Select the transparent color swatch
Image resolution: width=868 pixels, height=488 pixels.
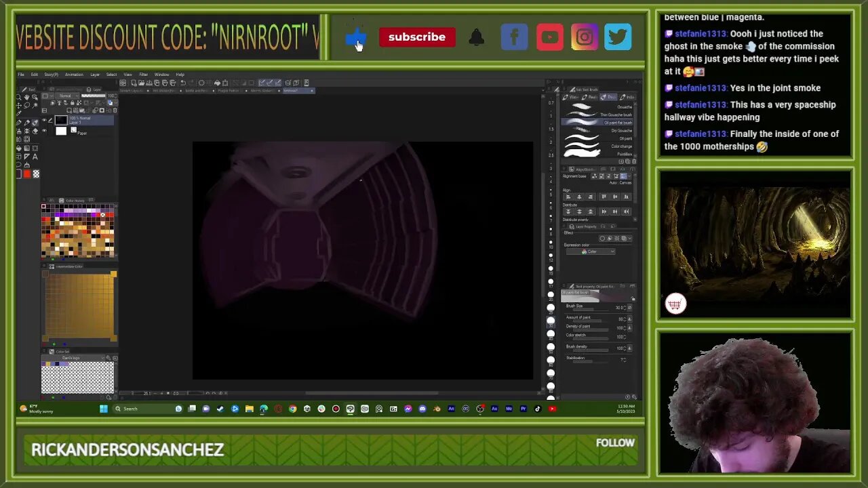[36, 174]
